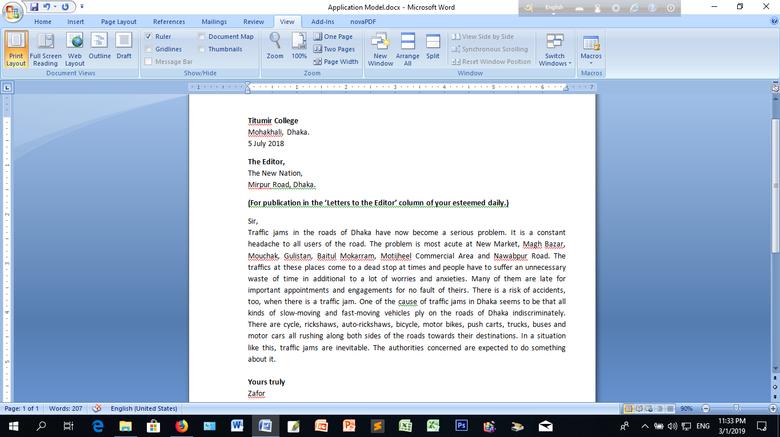Click the 90% zoom level
This screenshot has width=780, height=437.
coord(686,409)
